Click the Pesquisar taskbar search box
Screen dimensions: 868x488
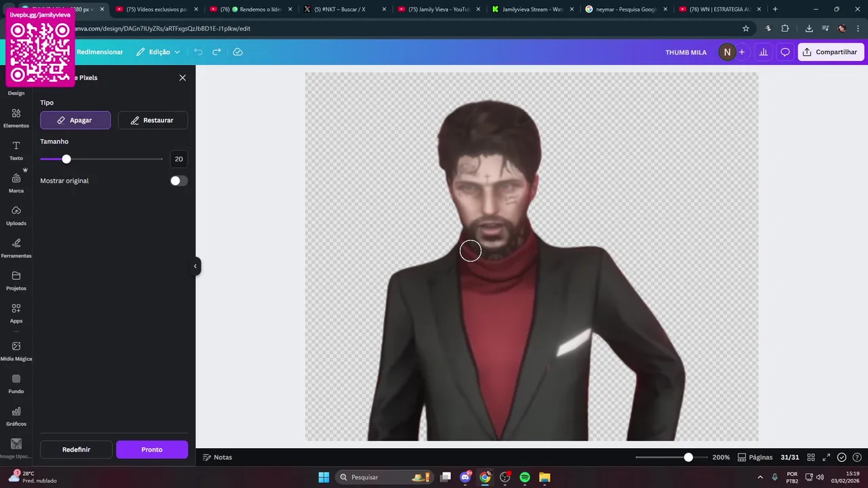coord(385,477)
